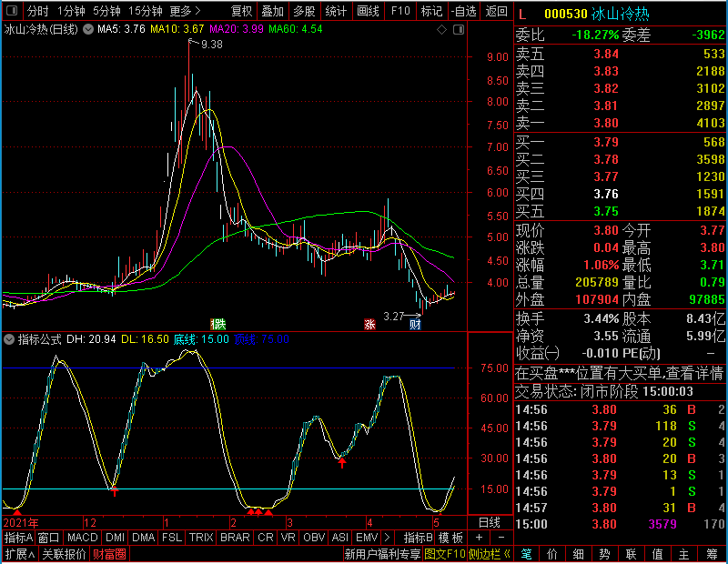
Task: Select the 联 tab
Action: click(x=631, y=554)
